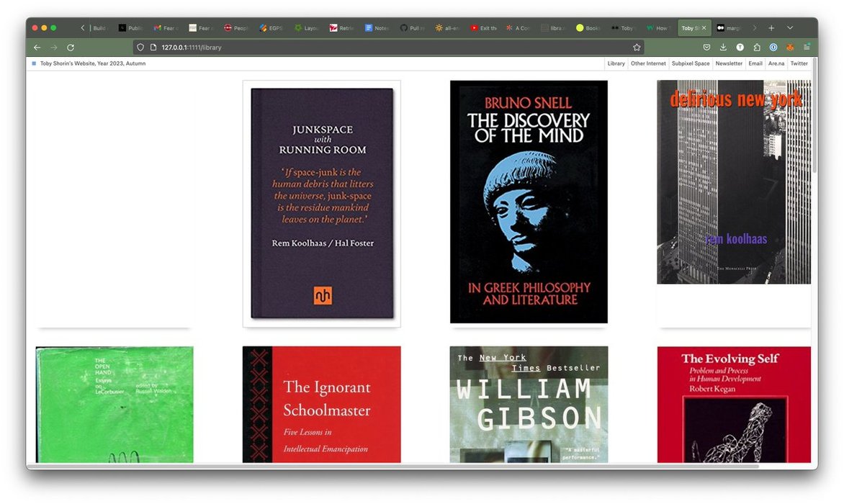Image resolution: width=844 pixels, height=504 pixels.
Task: Open the Newsletter nav link
Action: point(729,63)
